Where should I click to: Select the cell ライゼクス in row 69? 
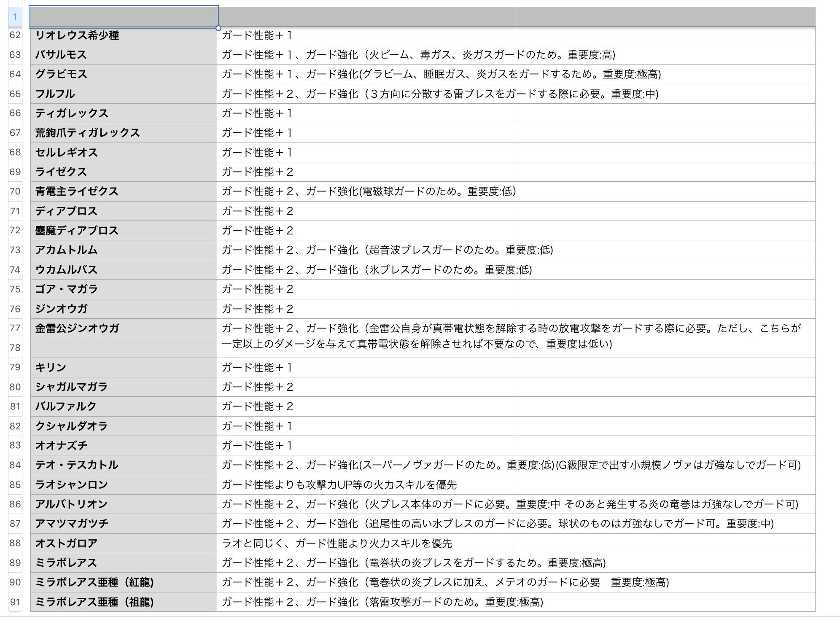coord(124,172)
